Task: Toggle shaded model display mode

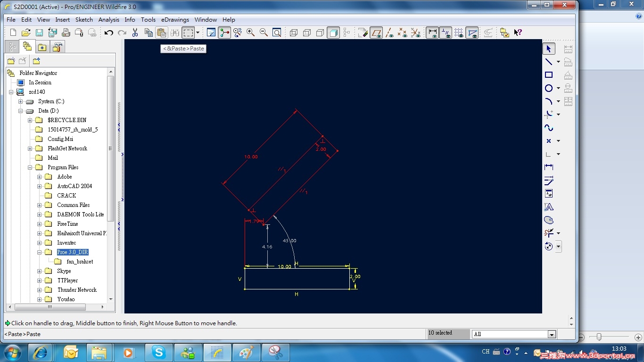Action: [x=333, y=33]
